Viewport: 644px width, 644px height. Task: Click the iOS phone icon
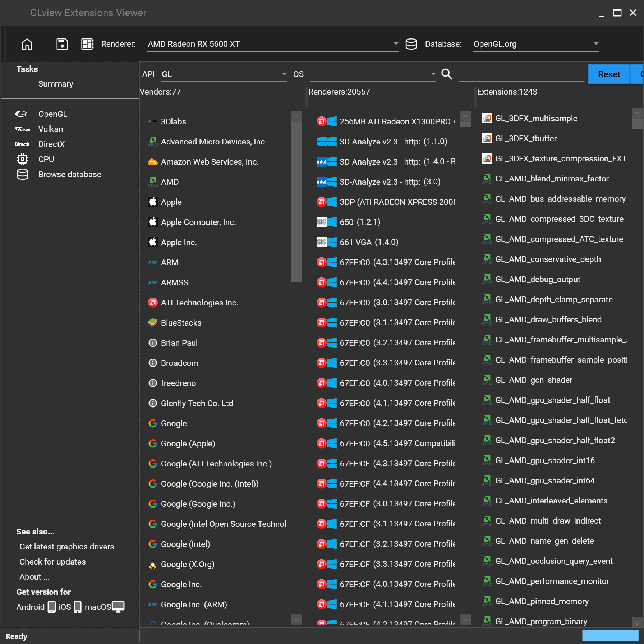tap(78, 607)
